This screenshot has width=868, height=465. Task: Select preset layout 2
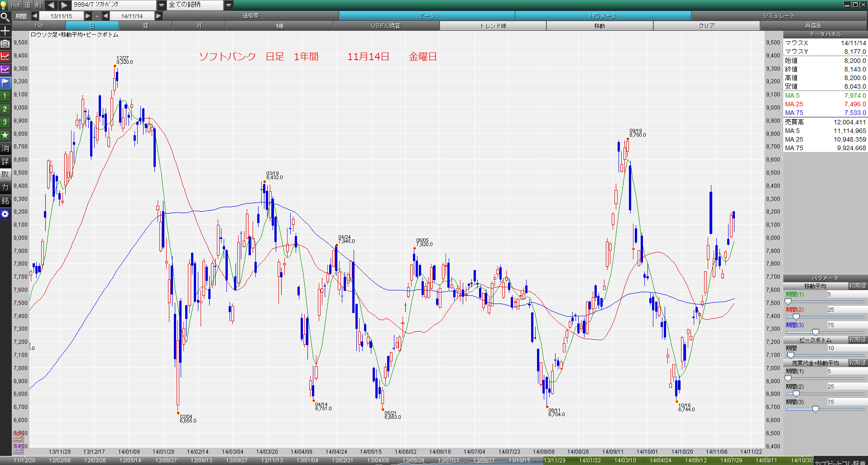pos(5,109)
